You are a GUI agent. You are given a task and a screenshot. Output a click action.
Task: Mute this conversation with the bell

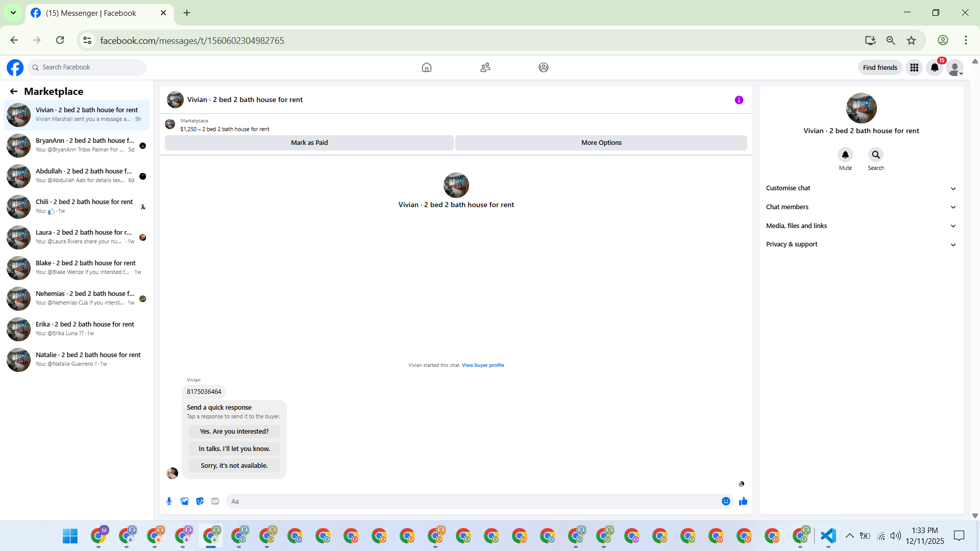(x=845, y=155)
